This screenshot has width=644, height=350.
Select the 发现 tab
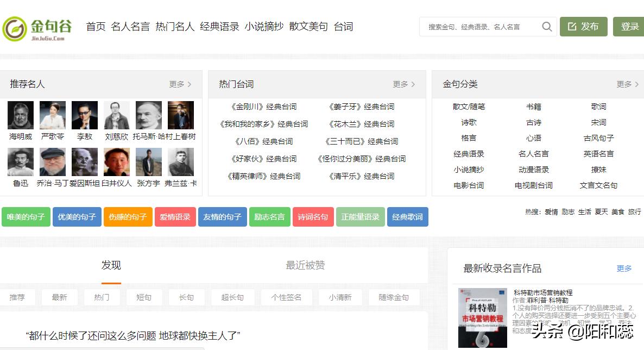click(111, 266)
